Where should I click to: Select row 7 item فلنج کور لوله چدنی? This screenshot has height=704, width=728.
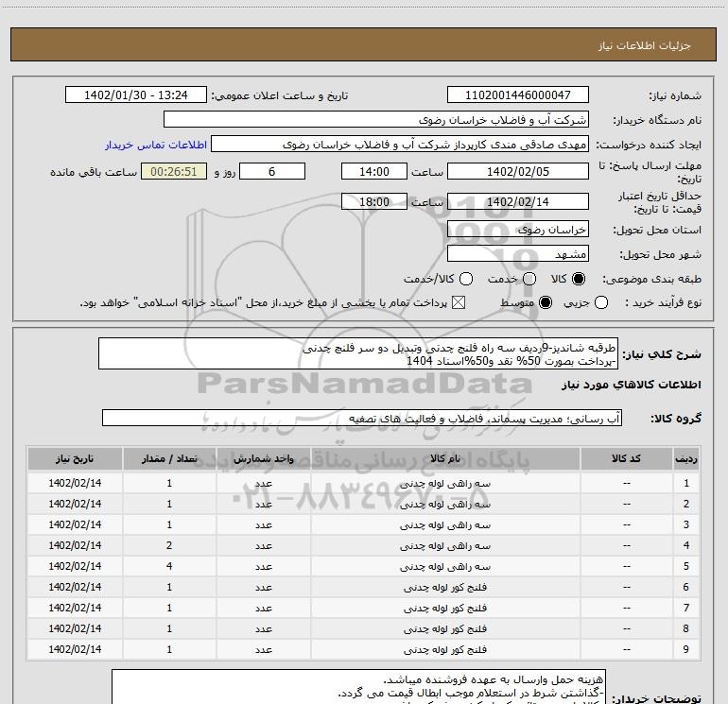click(x=444, y=608)
